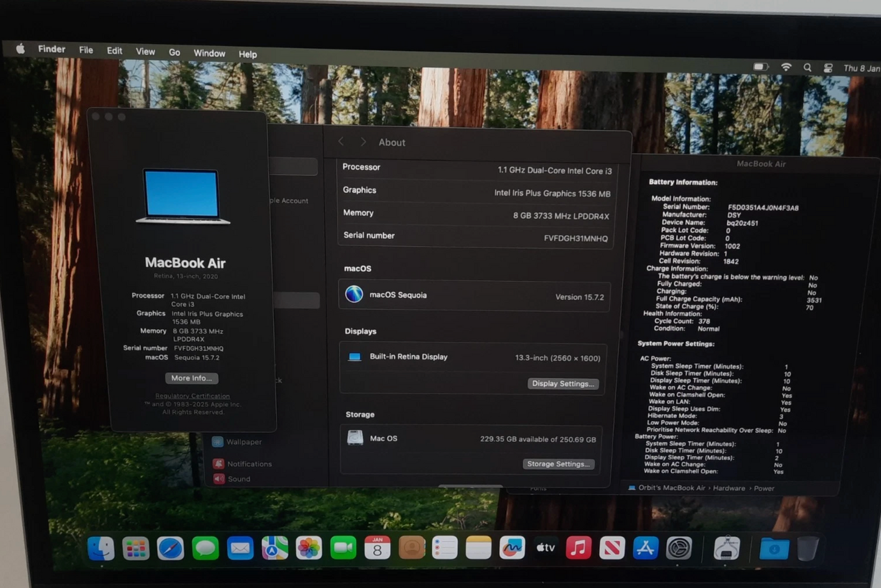Open the Downloads folder in Dock
The image size is (881, 588).
click(x=774, y=548)
